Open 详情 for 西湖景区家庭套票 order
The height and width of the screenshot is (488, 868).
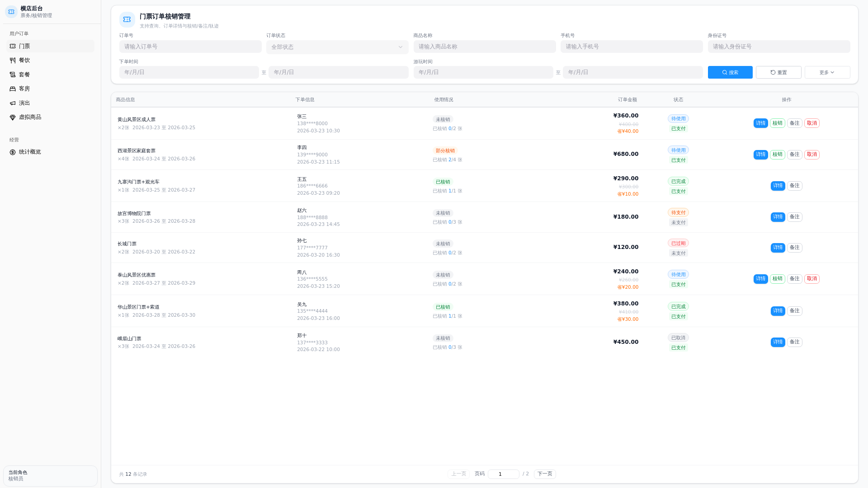tap(761, 155)
